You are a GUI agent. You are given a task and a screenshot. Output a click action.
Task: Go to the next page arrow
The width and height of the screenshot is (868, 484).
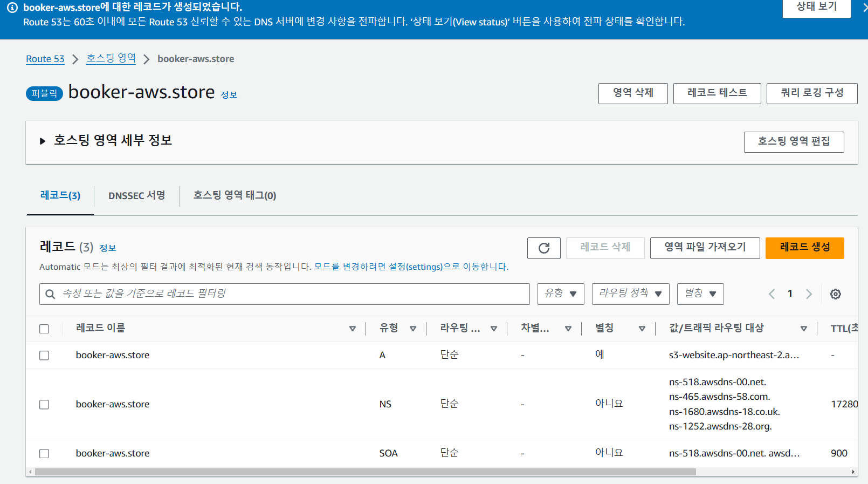click(x=809, y=294)
